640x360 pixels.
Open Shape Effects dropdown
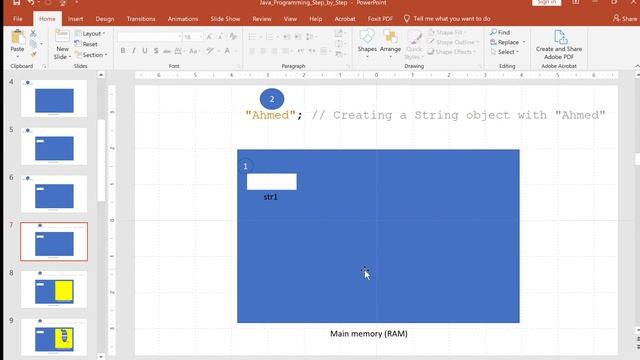point(451,52)
